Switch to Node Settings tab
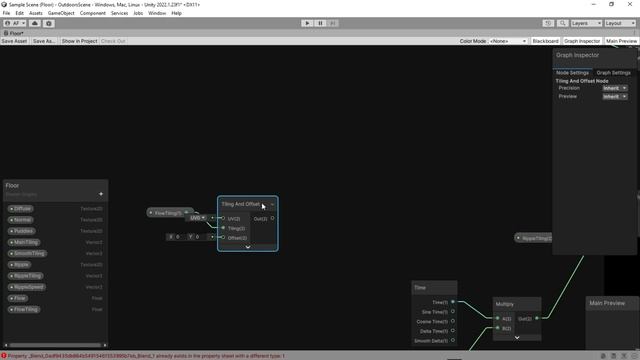The image size is (640, 360). 572,73
